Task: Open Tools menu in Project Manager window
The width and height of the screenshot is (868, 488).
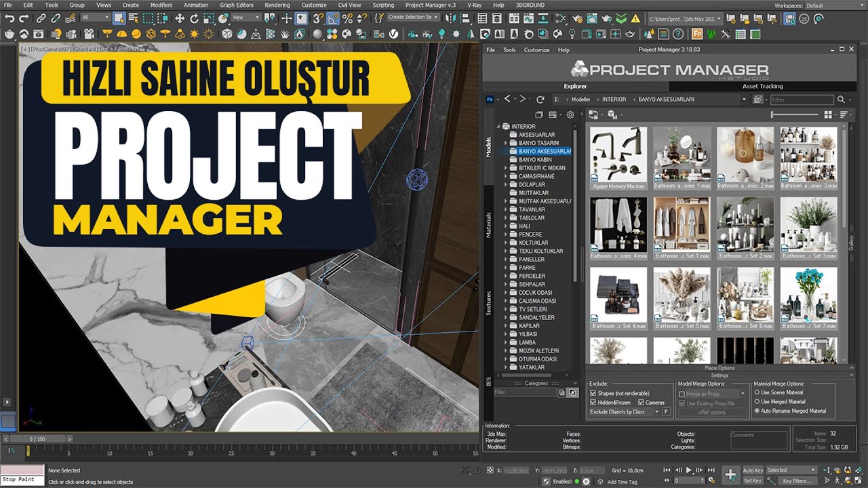Action: click(x=509, y=49)
